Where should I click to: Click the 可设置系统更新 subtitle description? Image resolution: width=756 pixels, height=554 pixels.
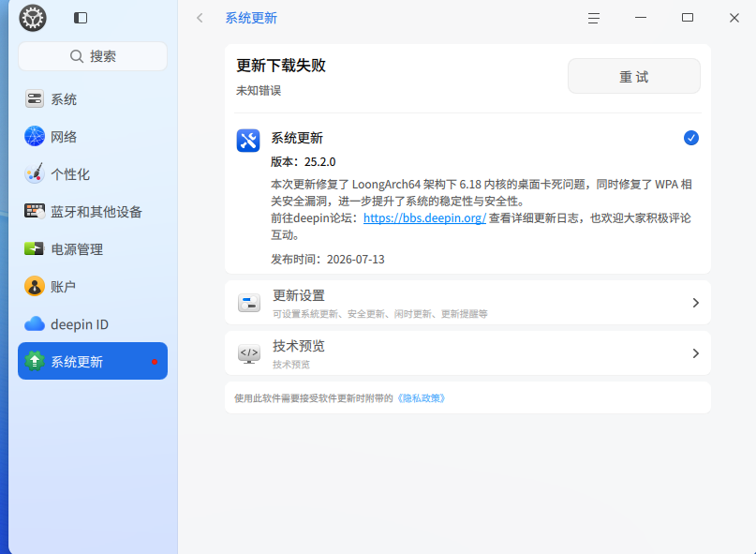380,314
